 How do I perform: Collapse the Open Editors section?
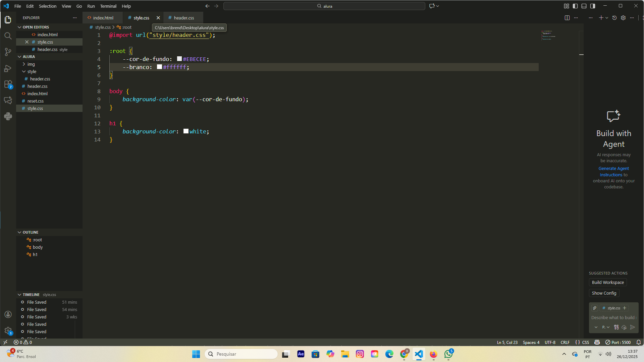[36, 27]
